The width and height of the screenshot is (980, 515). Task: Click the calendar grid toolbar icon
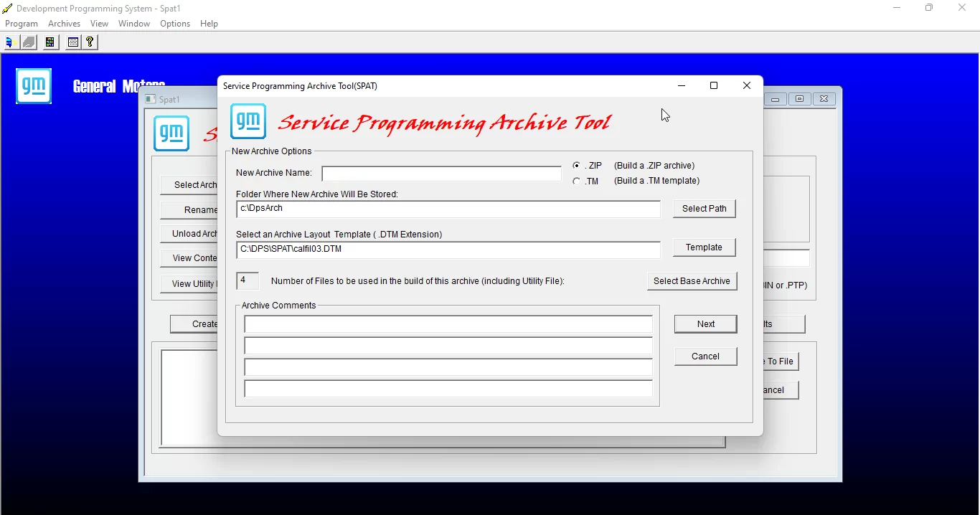click(x=72, y=42)
